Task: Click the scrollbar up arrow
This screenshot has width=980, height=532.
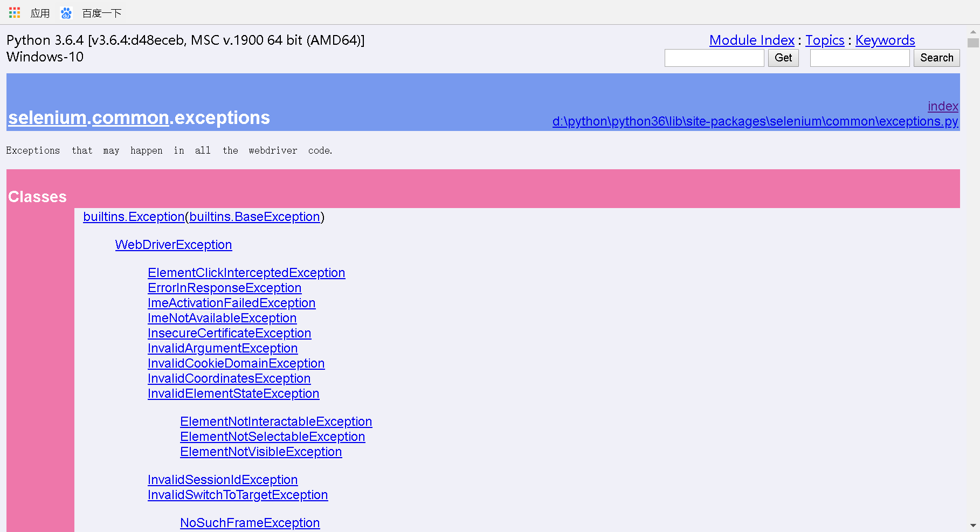Action: pos(973,32)
